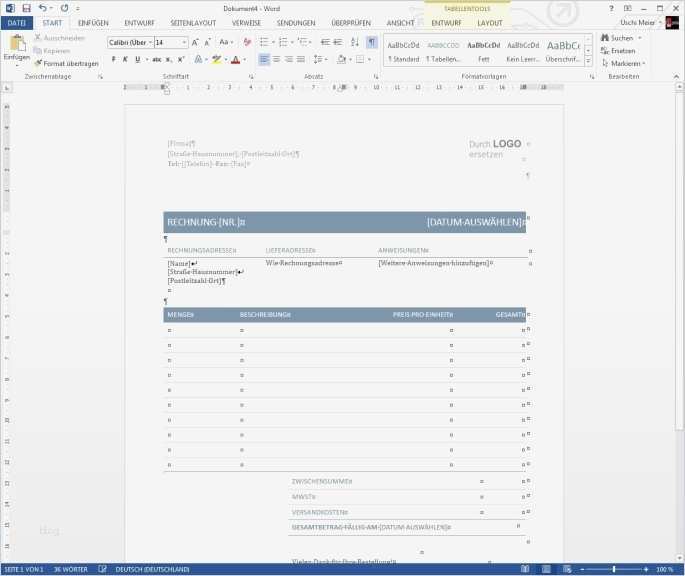Open the font size dropdown
This screenshot has width=685, height=576.
[x=184, y=42]
